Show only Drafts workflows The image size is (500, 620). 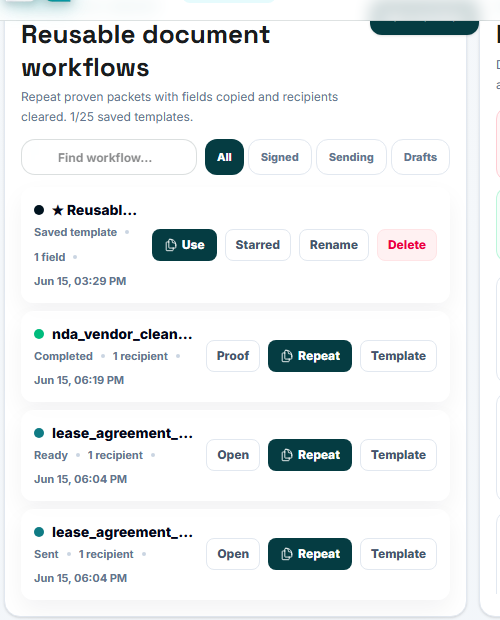click(x=420, y=157)
